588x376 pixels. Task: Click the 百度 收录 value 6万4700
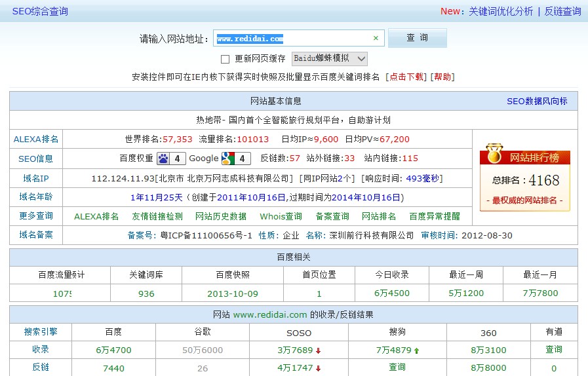[113, 350]
